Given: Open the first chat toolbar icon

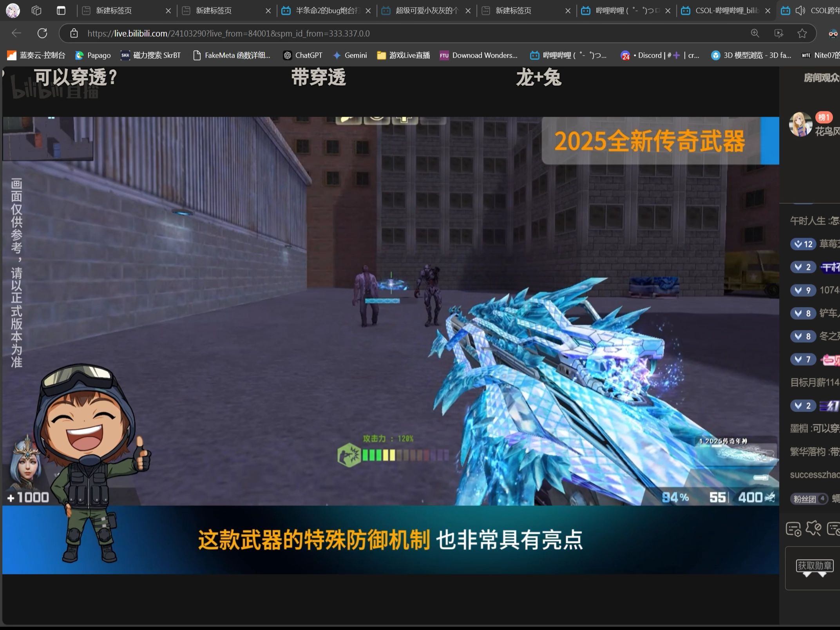Looking at the screenshot, I should pyautogui.click(x=793, y=529).
